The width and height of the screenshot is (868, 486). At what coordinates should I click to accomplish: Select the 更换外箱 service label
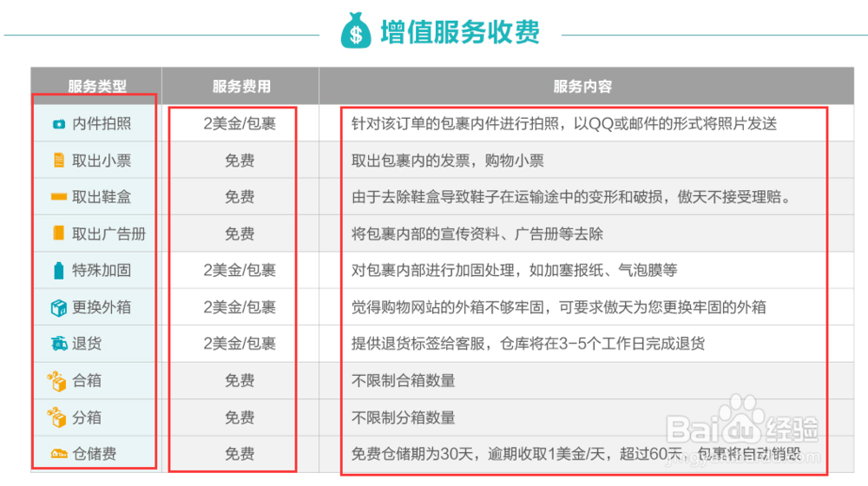coord(102,306)
